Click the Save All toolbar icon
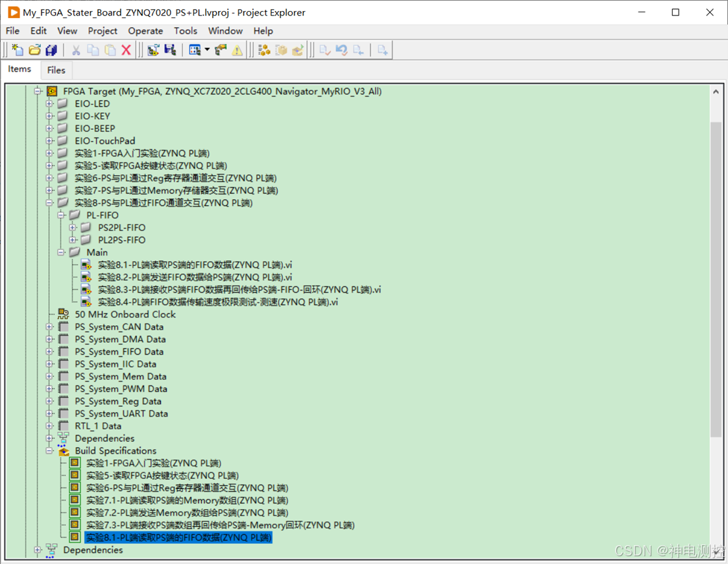This screenshot has height=564, width=728. [x=51, y=50]
